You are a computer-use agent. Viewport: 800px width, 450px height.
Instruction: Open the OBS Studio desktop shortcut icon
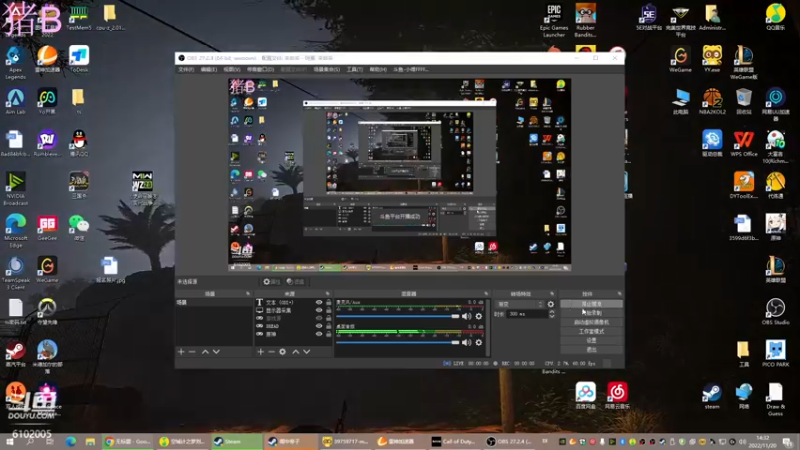pyautogui.click(x=775, y=312)
